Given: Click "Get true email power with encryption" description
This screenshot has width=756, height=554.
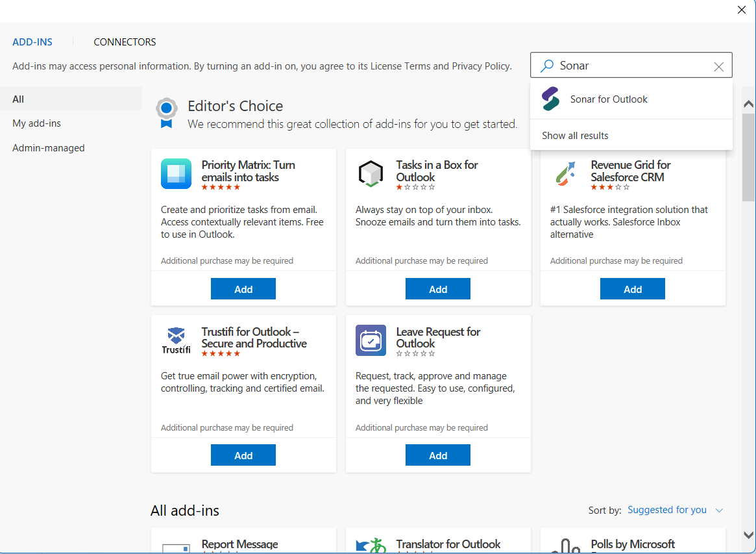Looking at the screenshot, I should click(x=243, y=382).
